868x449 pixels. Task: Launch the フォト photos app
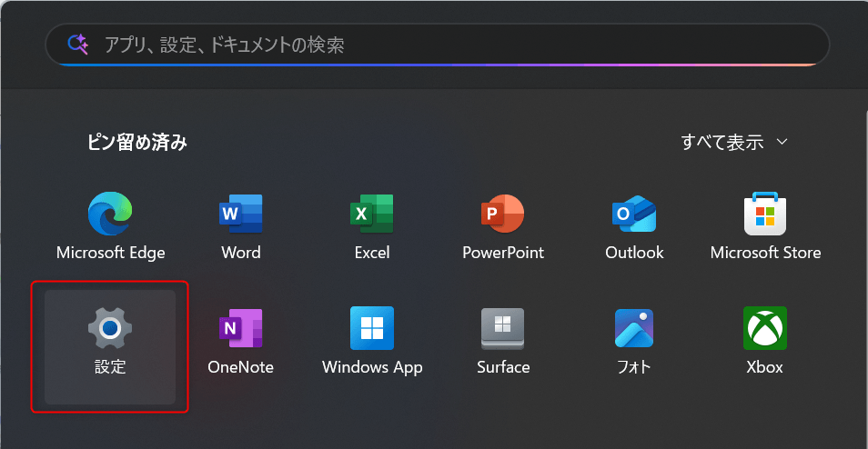point(634,328)
